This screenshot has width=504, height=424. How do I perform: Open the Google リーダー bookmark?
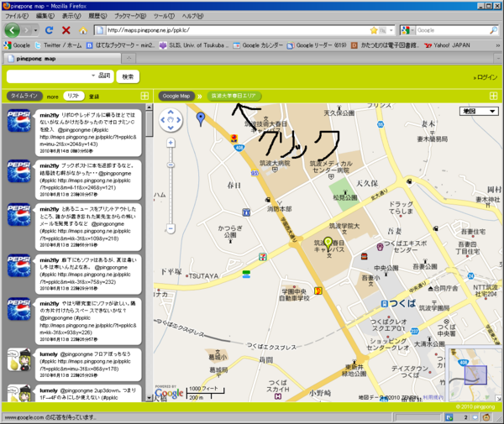point(317,45)
